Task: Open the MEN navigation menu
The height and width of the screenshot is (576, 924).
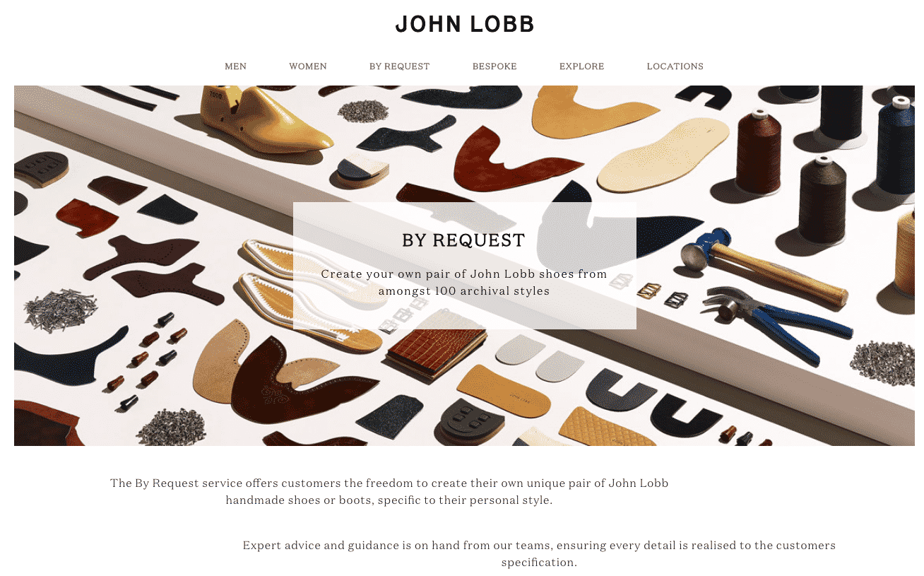Action: point(235,66)
